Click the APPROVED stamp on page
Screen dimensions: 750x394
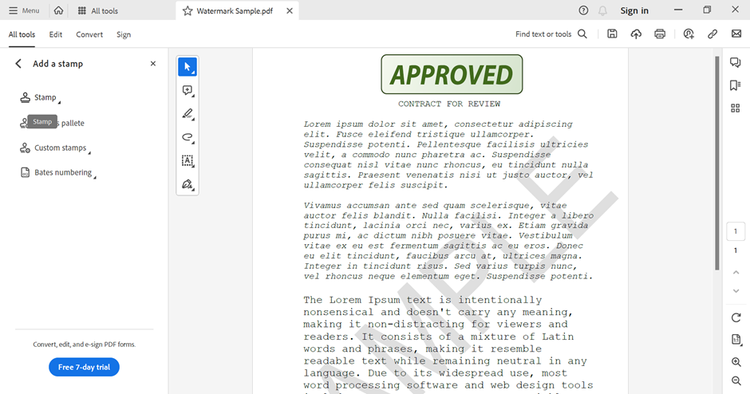(x=452, y=74)
